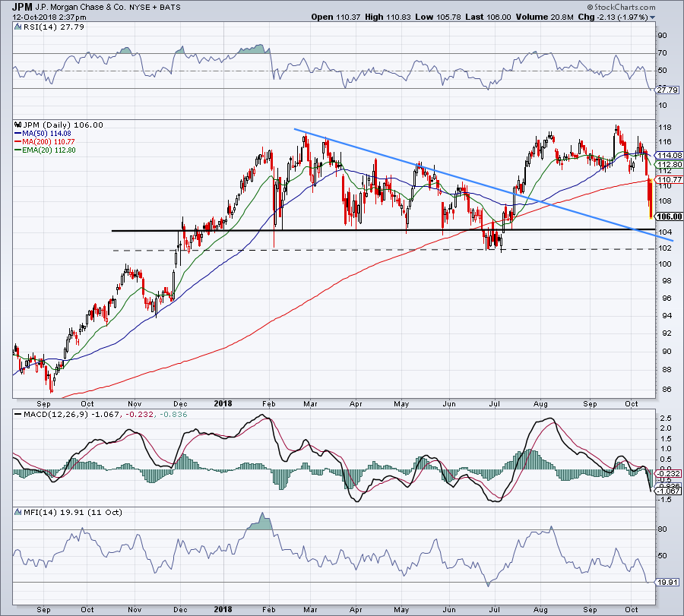The height and width of the screenshot is (616, 684).
Task: Click the High 110.83 value
Action: point(388,17)
